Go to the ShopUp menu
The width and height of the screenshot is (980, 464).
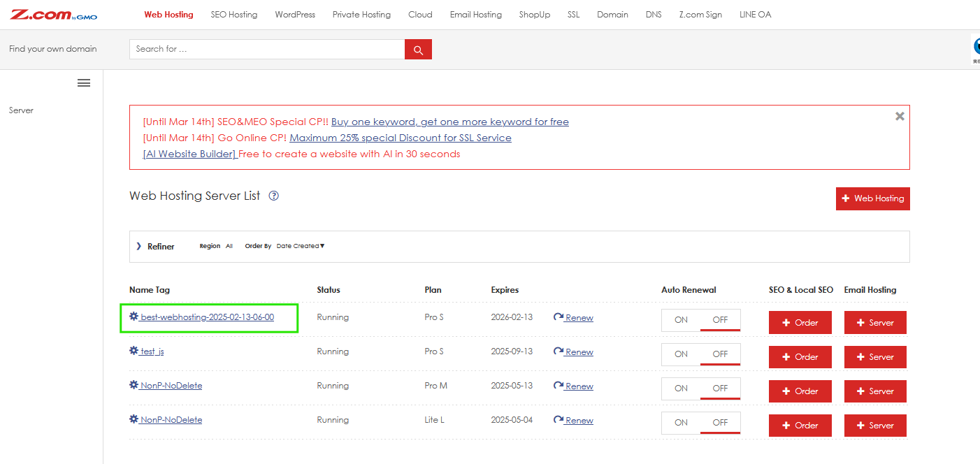535,15
